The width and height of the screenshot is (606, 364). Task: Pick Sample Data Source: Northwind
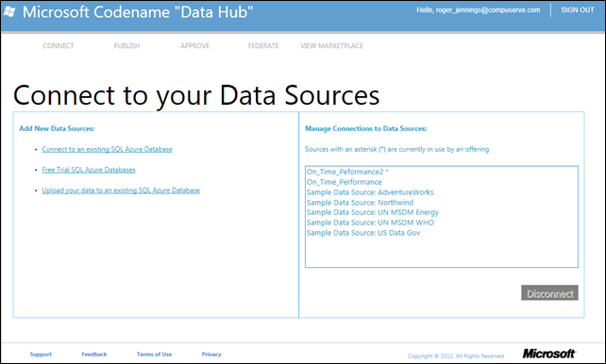[442, 202]
